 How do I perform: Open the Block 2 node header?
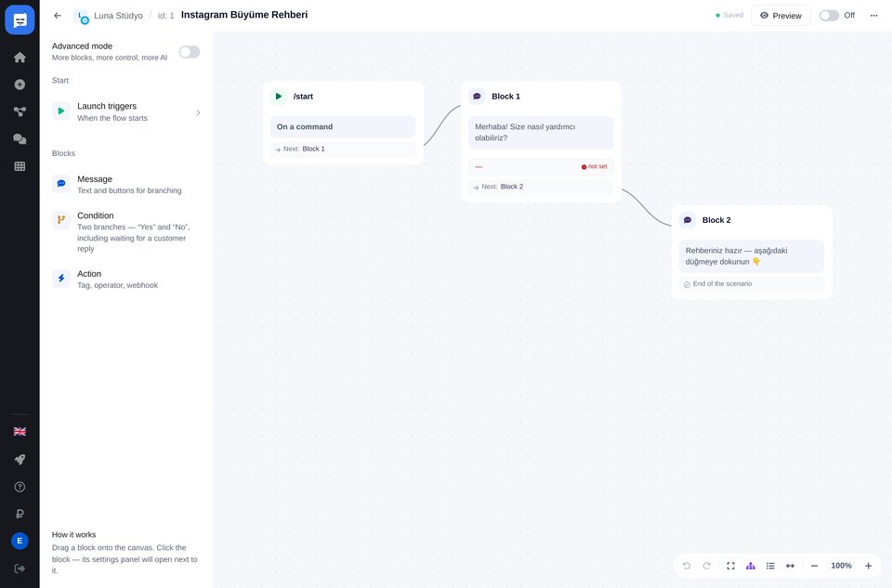[752, 220]
